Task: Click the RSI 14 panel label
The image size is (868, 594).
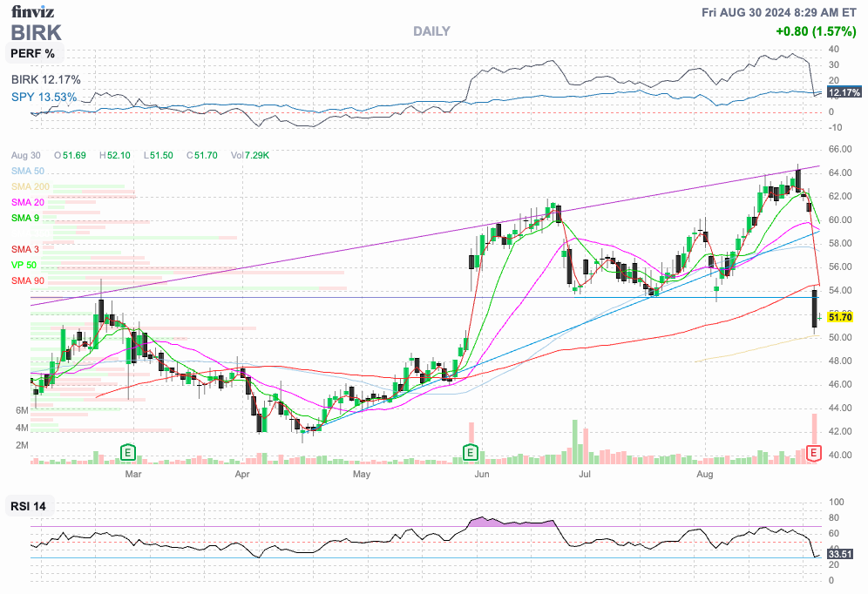Action: 28,506
